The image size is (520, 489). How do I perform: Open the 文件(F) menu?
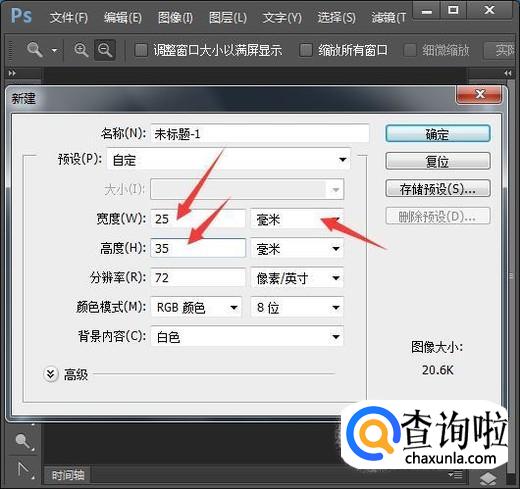pyautogui.click(x=69, y=17)
